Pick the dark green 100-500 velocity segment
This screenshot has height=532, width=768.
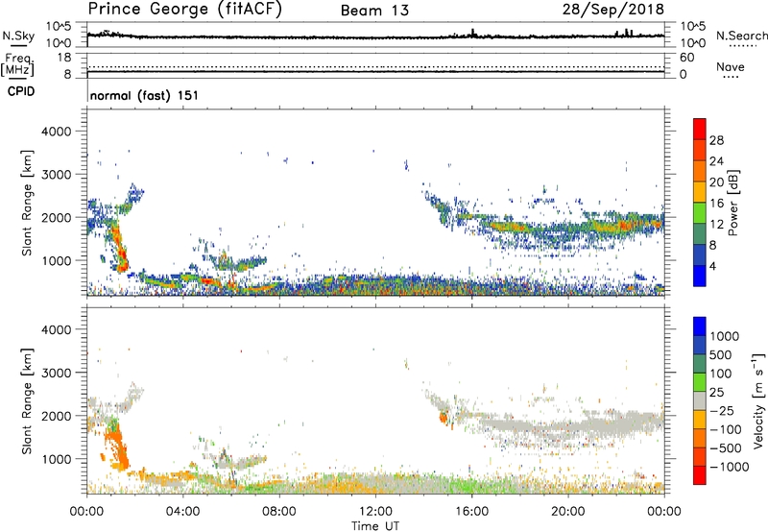(700, 364)
